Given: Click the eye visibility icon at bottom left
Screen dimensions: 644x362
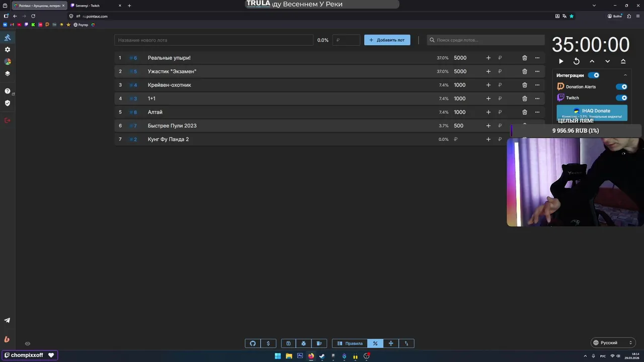Looking at the screenshot, I should [28, 344].
